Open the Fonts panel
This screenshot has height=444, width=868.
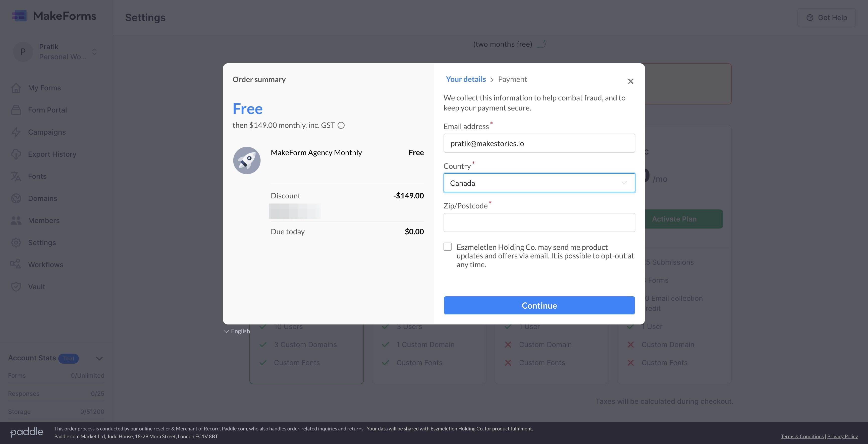(37, 176)
